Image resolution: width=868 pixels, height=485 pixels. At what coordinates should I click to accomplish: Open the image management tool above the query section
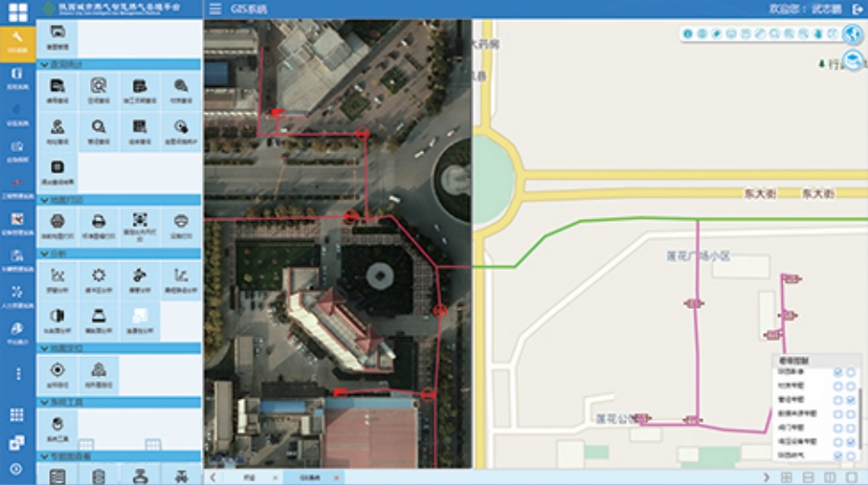click(57, 38)
